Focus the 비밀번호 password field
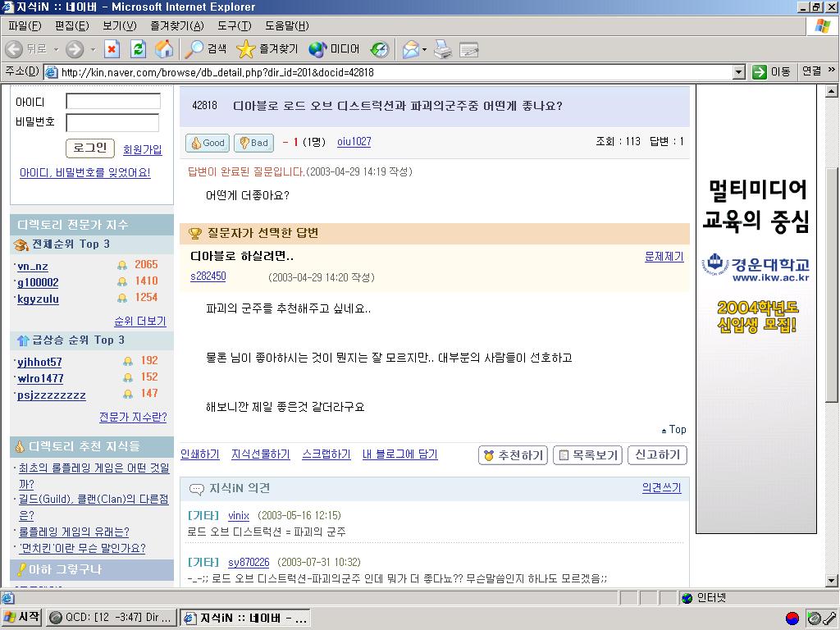This screenshot has height=630, width=840. point(112,123)
